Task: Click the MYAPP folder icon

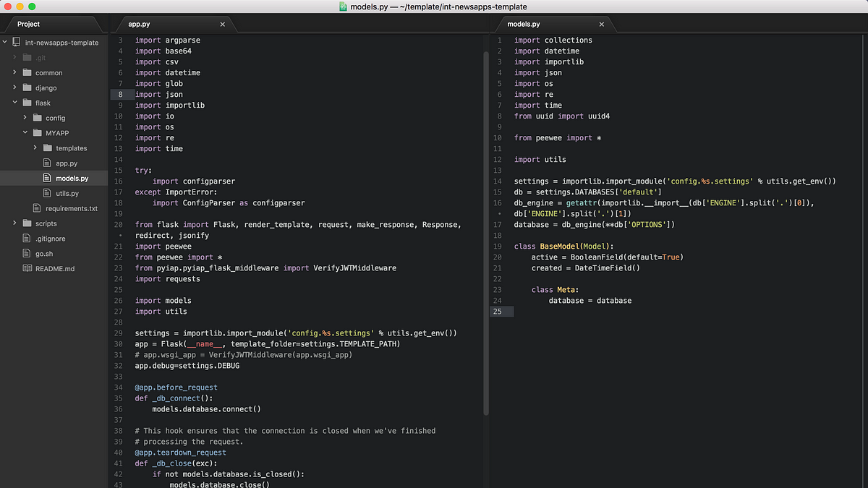Action: pyautogui.click(x=38, y=133)
